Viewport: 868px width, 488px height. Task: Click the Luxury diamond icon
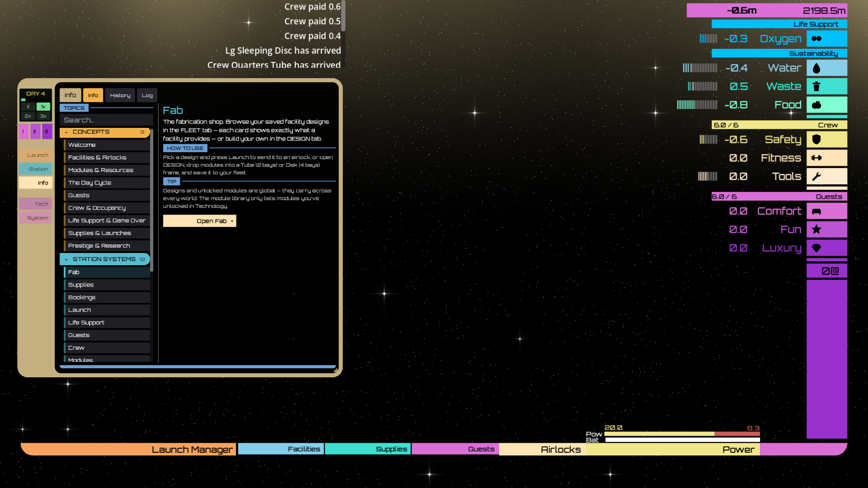(816, 248)
